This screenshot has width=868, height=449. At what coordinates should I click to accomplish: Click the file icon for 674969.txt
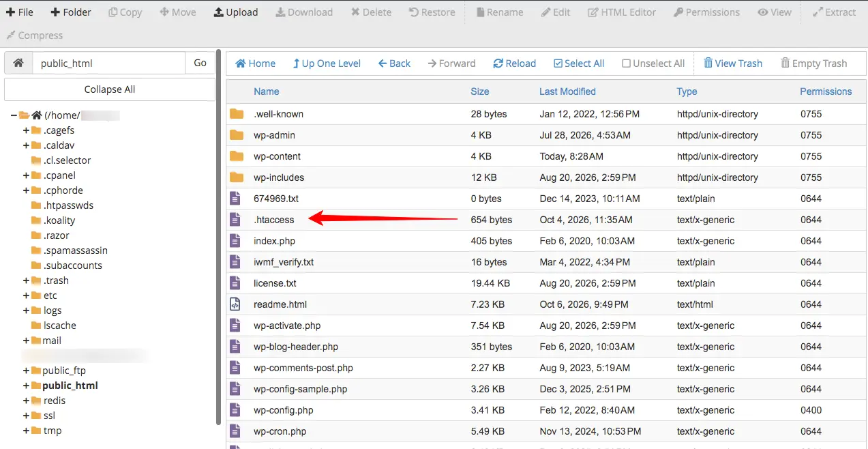click(x=235, y=199)
